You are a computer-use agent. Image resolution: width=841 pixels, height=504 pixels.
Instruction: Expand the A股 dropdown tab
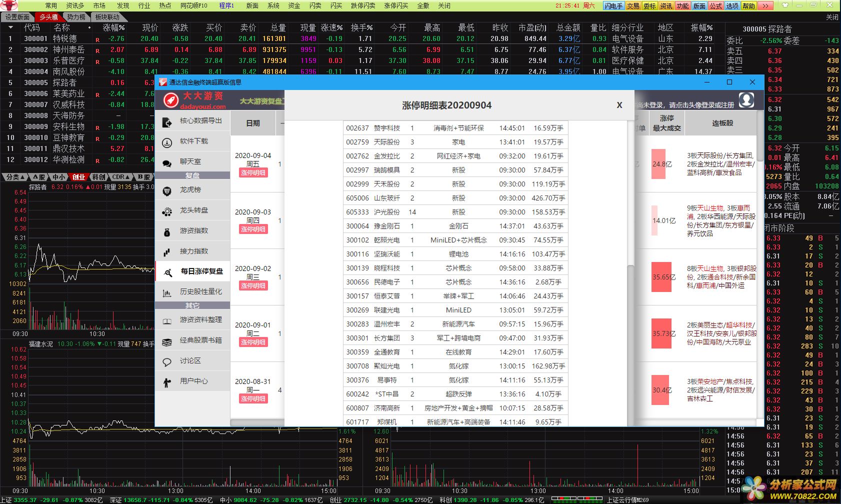[x=39, y=177]
